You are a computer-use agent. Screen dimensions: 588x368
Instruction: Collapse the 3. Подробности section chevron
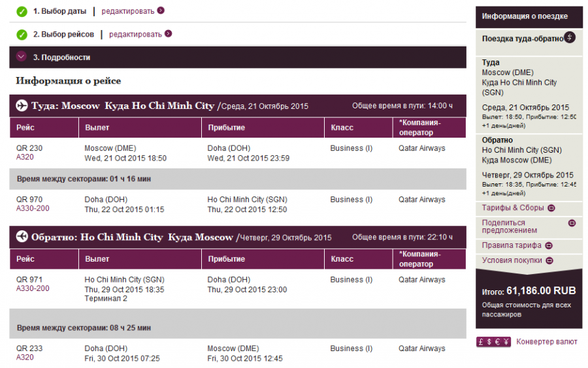[x=22, y=57]
